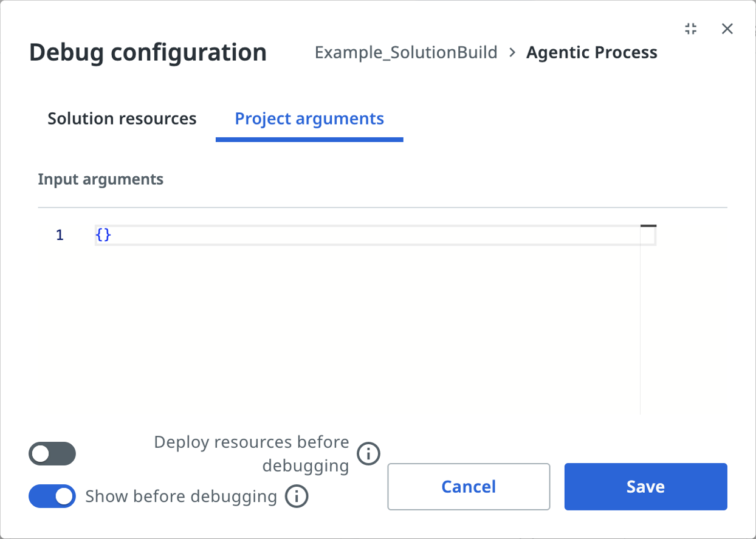756x539 pixels.
Task: Click the Show before debugging label text
Action: (x=181, y=496)
